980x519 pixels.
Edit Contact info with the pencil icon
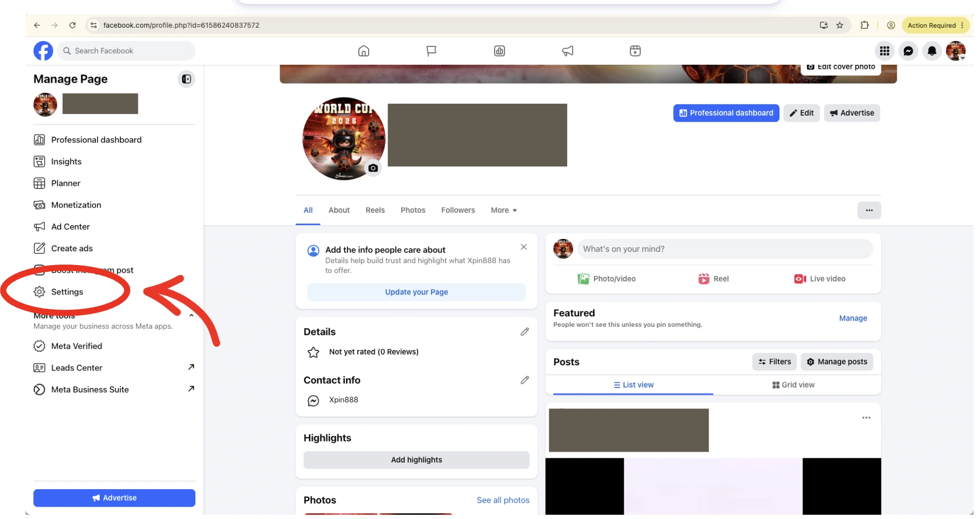(x=524, y=380)
